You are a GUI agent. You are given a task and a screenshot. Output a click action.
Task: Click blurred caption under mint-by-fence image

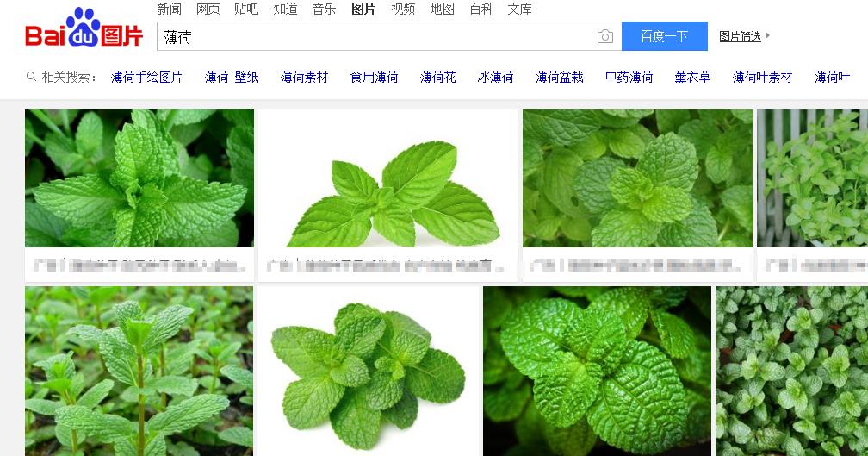pyautogui.click(x=816, y=265)
